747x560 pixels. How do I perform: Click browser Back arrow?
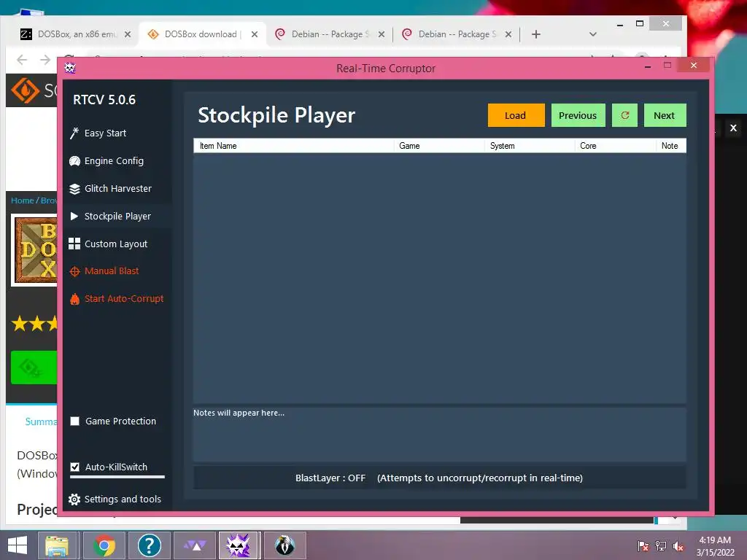pos(22,60)
